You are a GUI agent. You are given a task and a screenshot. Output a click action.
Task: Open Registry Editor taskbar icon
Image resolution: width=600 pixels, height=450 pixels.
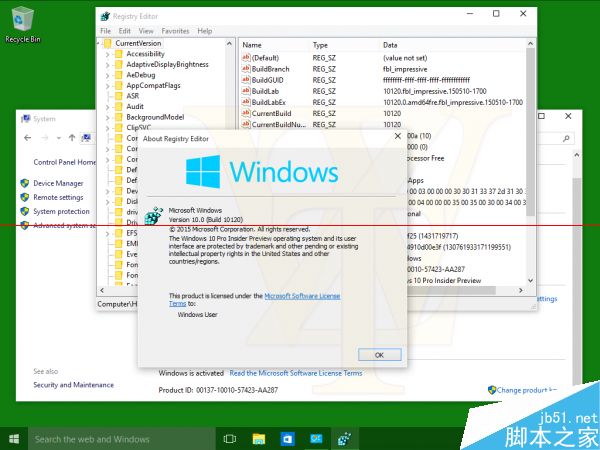[344, 439]
